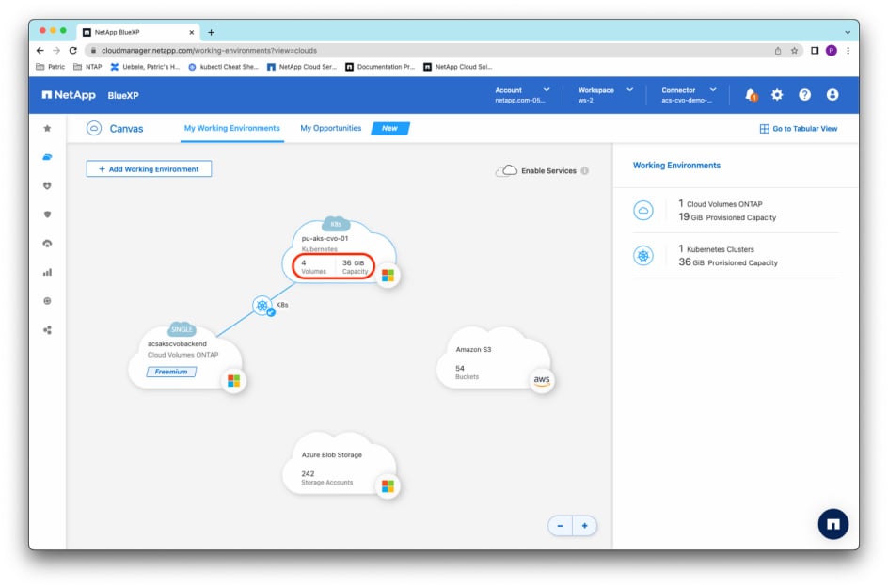Click the New badge next to My Opportunities
888x588 pixels.
point(390,129)
